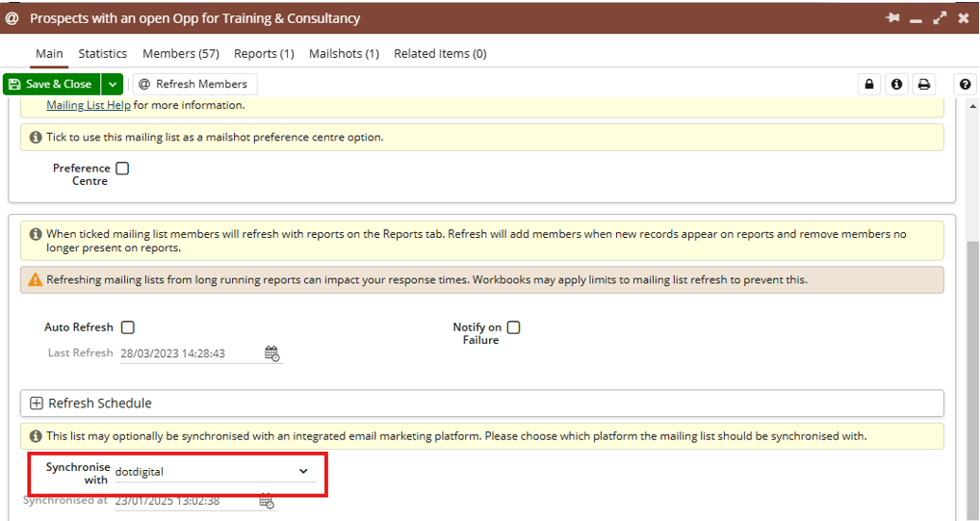Open the Mailshots (1) tab
980x521 pixels.
click(x=344, y=54)
